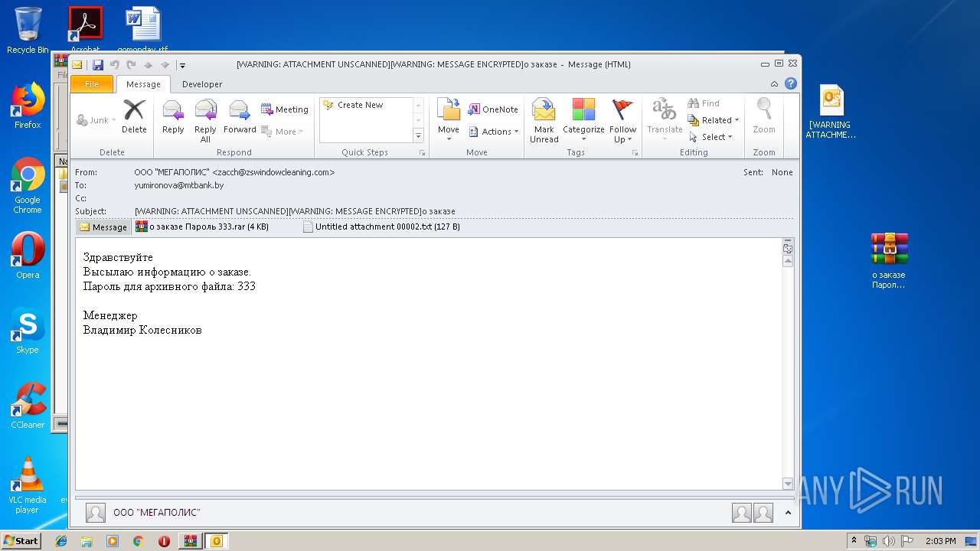Viewport: 980px width, 551px height.
Task: Open VLC media player shortcut
Action: [x=28, y=485]
